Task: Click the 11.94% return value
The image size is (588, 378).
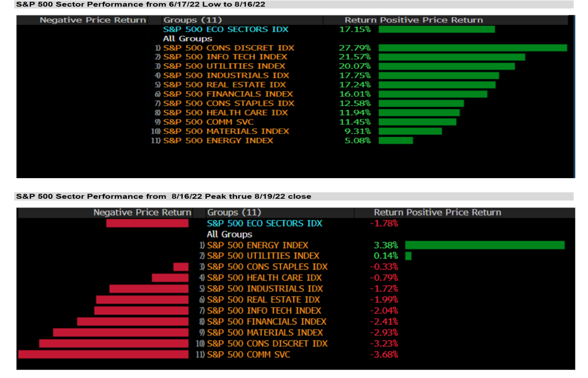Action: point(355,113)
